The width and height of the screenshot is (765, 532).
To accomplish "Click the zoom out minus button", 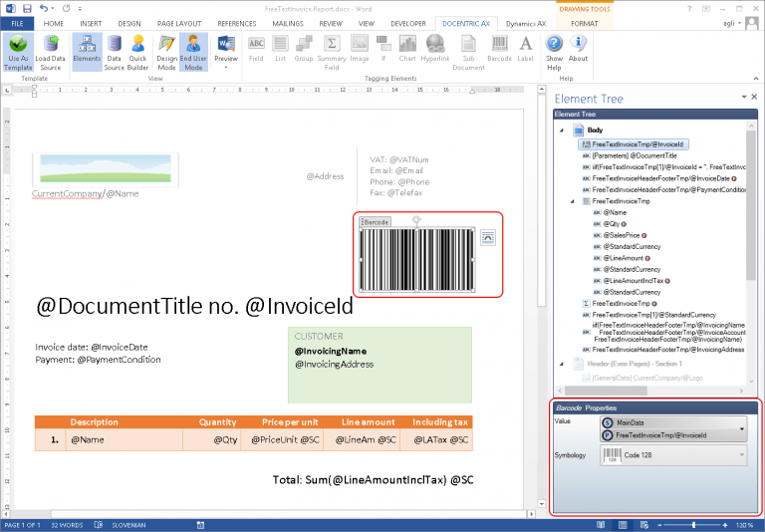I will [661, 525].
